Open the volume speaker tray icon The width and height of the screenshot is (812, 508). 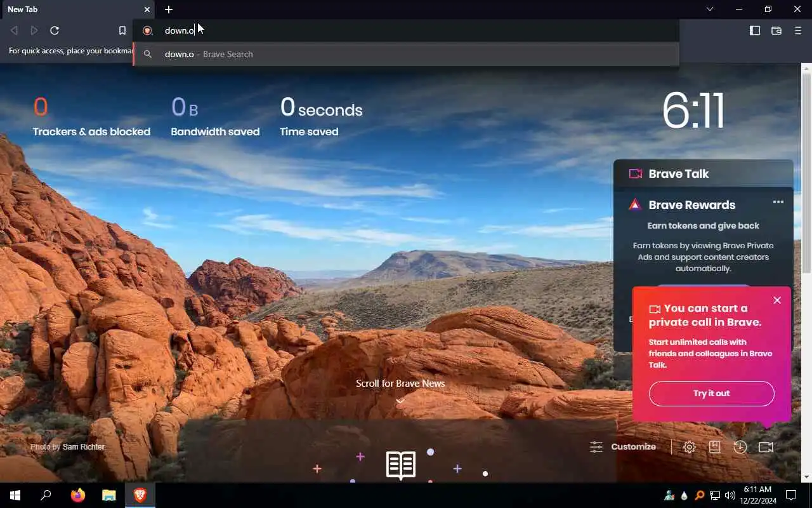coord(730,495)
